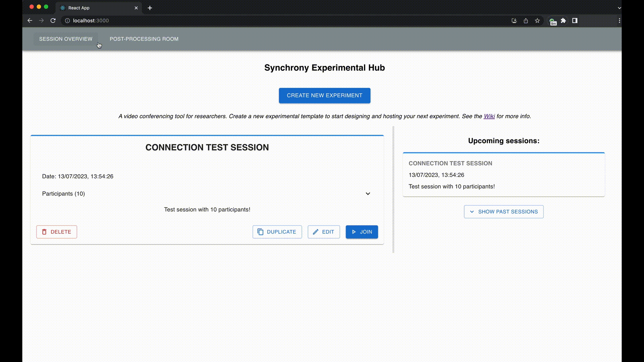Image resolution: width=644 pixels, height=362 pixels.
Task: Click the address bar showing localhost:3000
Action: point(91,20)
